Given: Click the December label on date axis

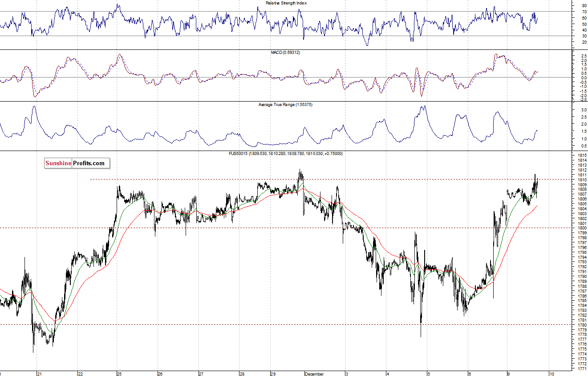Looking at the screenshot, I should (x=314, y=374).
